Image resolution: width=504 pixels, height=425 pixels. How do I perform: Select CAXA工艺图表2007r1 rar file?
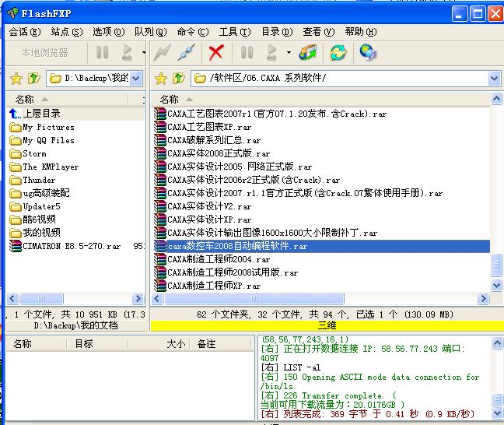coord(271,114)
